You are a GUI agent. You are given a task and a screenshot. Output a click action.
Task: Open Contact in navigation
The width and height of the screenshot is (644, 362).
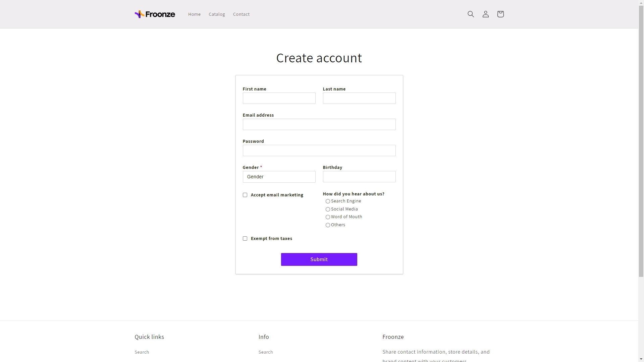(x=241, y=14)
